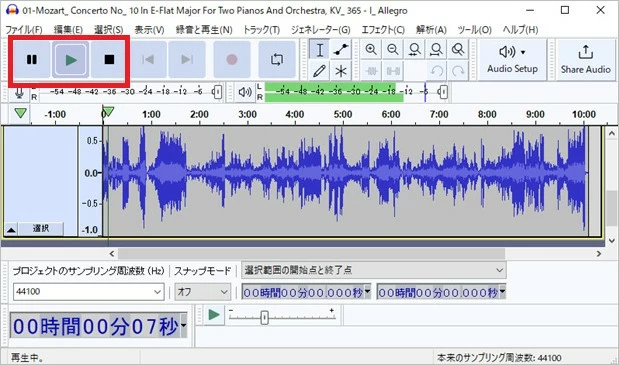Click the vertical scrollbar down arrow
The height and width of the screenshot is (365, 619).
pos(611,240)
